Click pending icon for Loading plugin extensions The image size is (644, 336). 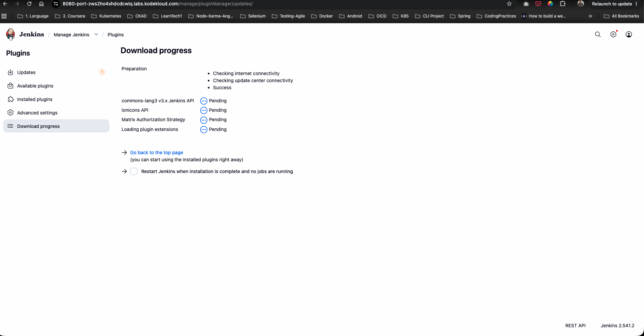(x=203, y=130)
